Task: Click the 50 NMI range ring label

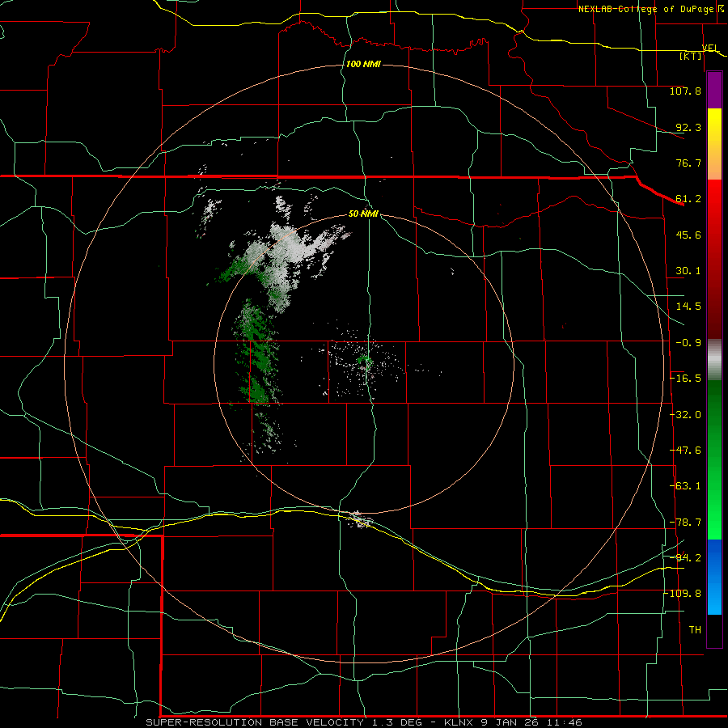Action: click(363, 214)
